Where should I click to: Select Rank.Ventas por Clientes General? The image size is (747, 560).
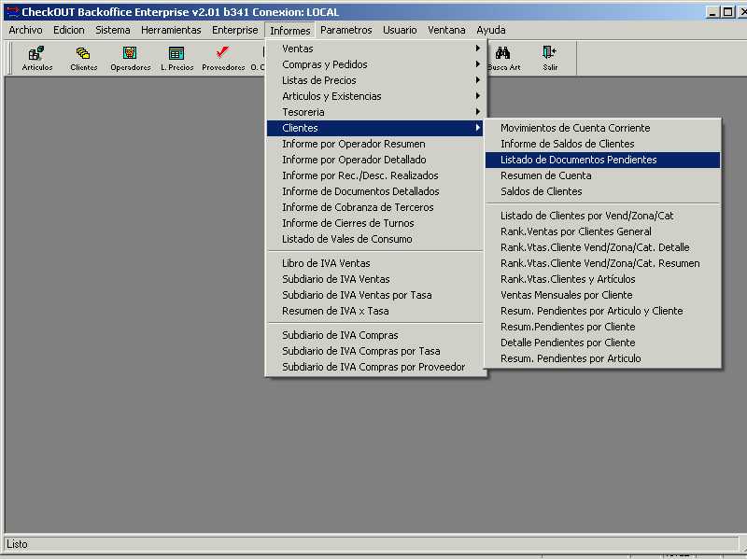click(602, 231)
